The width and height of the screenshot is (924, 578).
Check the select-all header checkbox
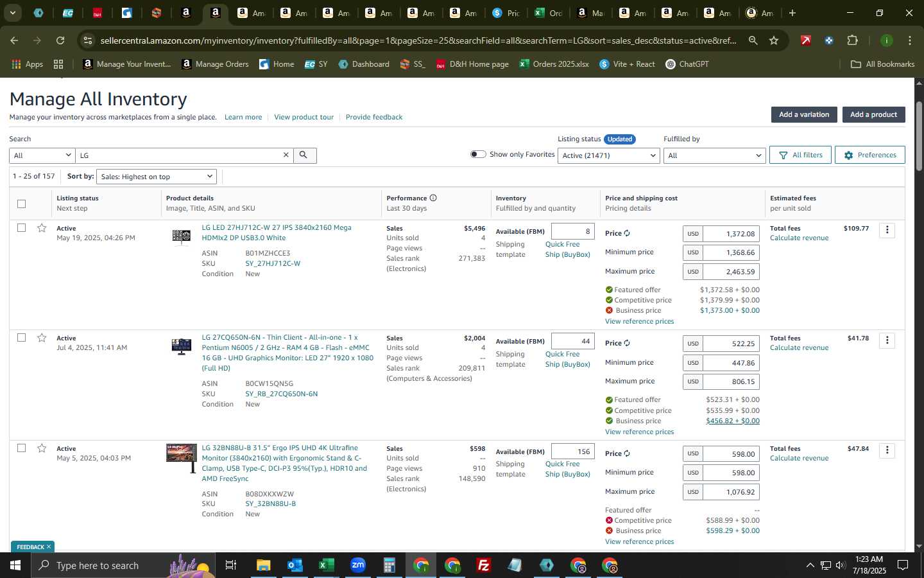coord(22,204)
